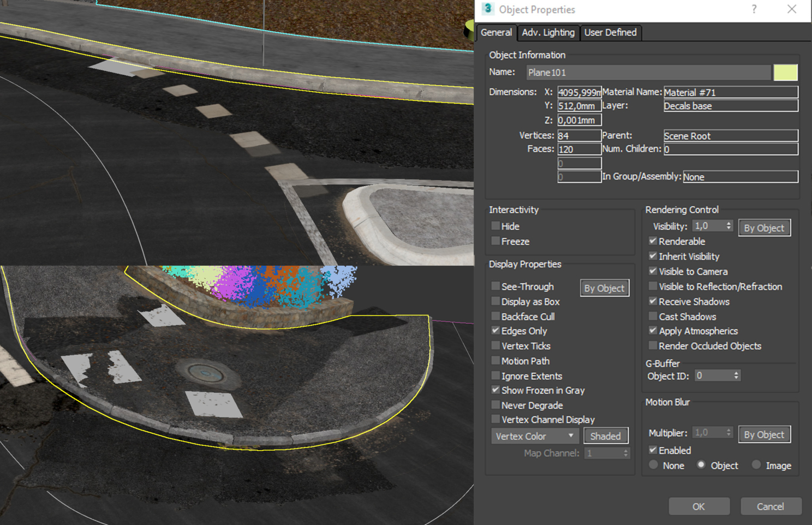Click the 3ds Max icon in the Object Properties title bar
The width and height of the screenshot is (812, 525).
488,9
